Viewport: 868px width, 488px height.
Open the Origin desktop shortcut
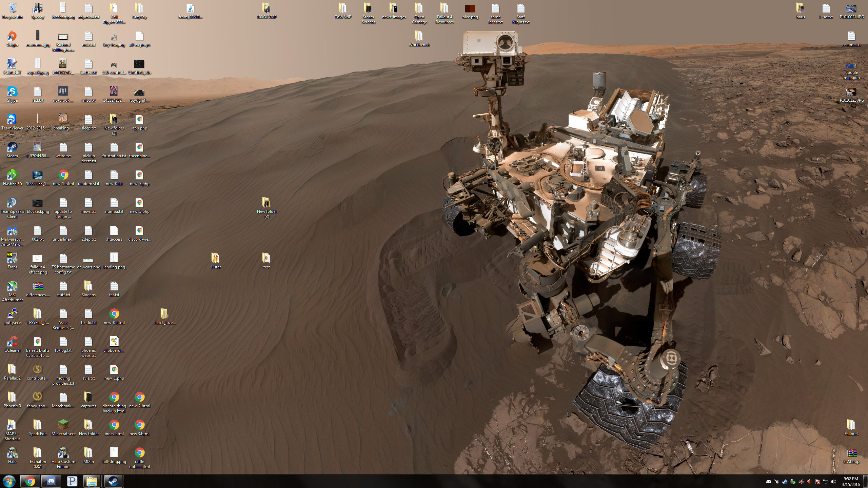point(13,39)
